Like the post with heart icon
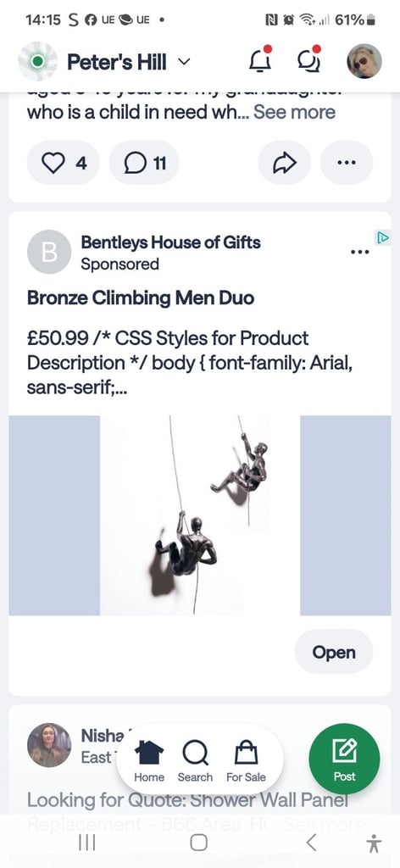Viewport: 400px width, 868px height. point(63,163)
